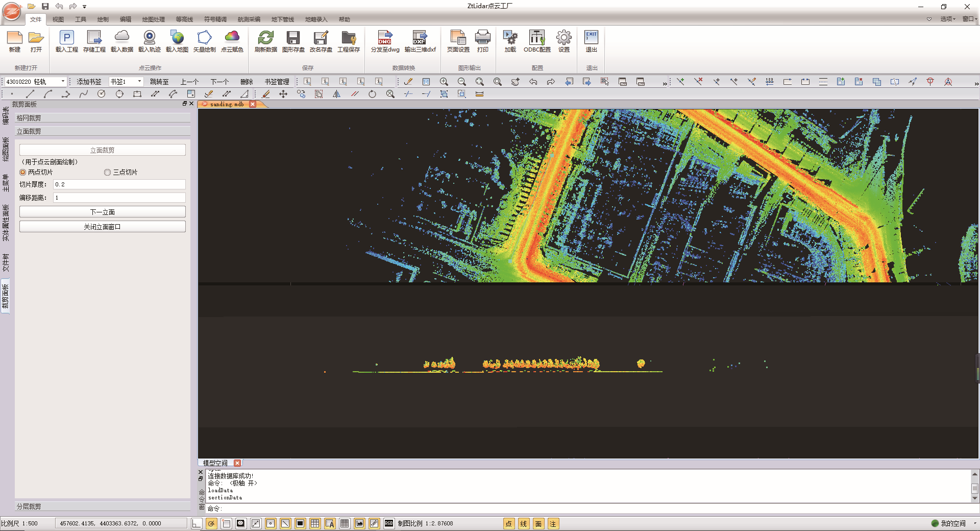980x531 pixels.
Task: Toggle the 点 snap filter button
Action: click(509, 523)
